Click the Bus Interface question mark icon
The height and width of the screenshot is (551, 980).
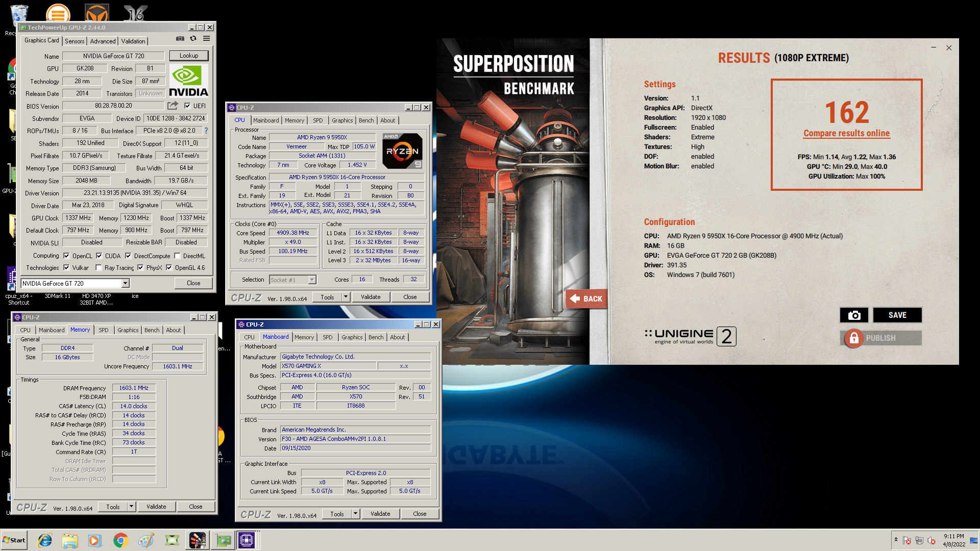[x=206, y=131]
